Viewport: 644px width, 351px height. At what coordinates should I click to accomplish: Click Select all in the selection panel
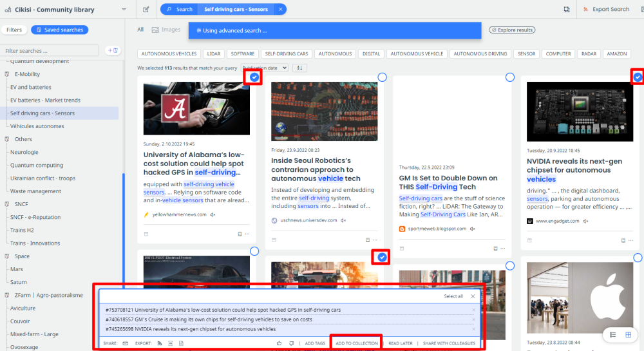click(x=453, y=296)
